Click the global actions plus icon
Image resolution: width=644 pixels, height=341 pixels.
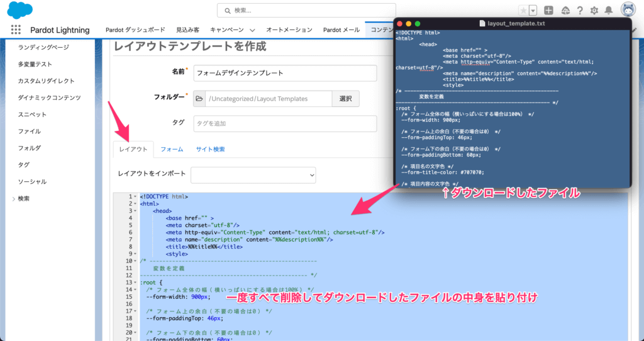point(548,11)
